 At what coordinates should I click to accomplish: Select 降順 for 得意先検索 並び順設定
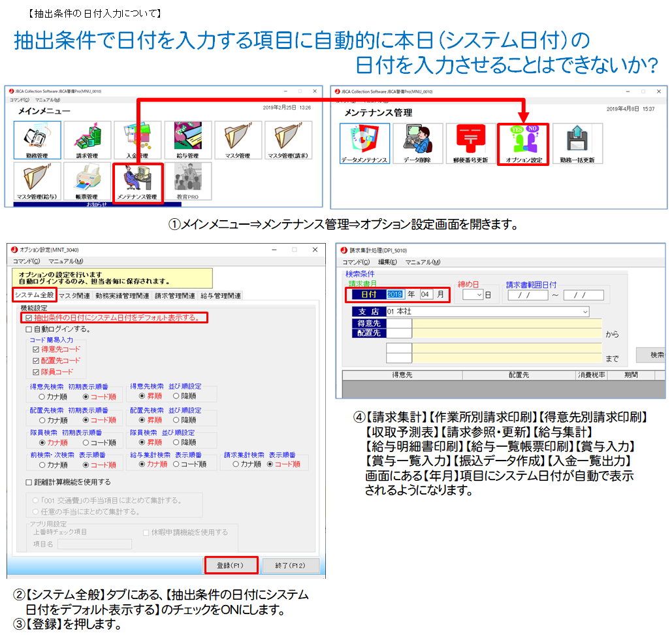point(176,396)
